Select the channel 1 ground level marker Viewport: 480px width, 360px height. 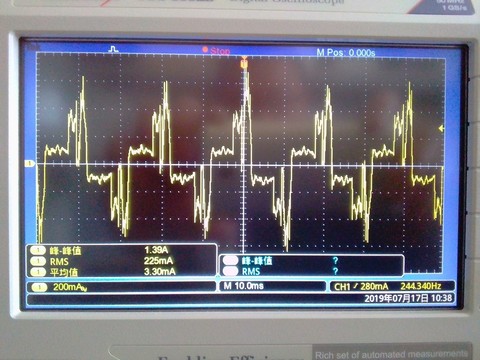tap(30, 163)
